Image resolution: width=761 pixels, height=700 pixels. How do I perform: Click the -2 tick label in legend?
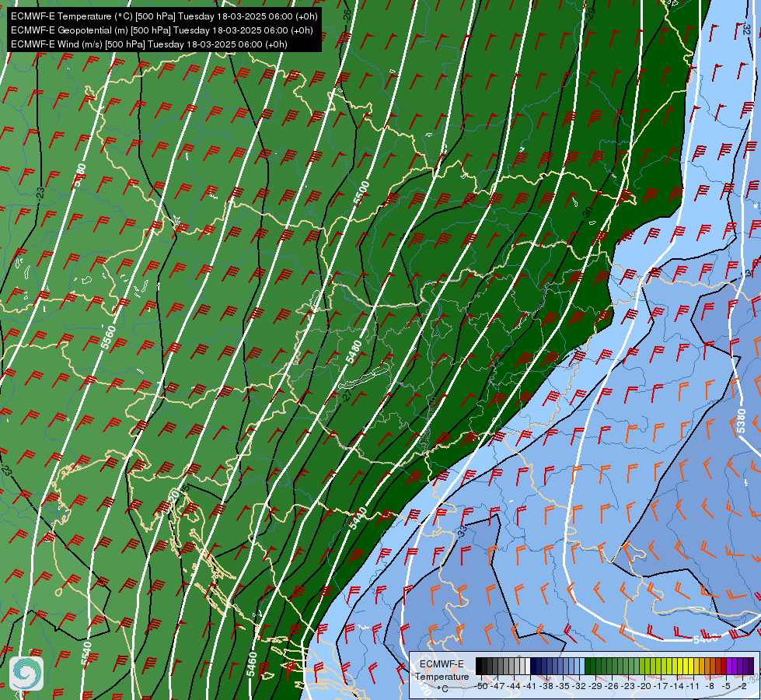coord(742,686)
